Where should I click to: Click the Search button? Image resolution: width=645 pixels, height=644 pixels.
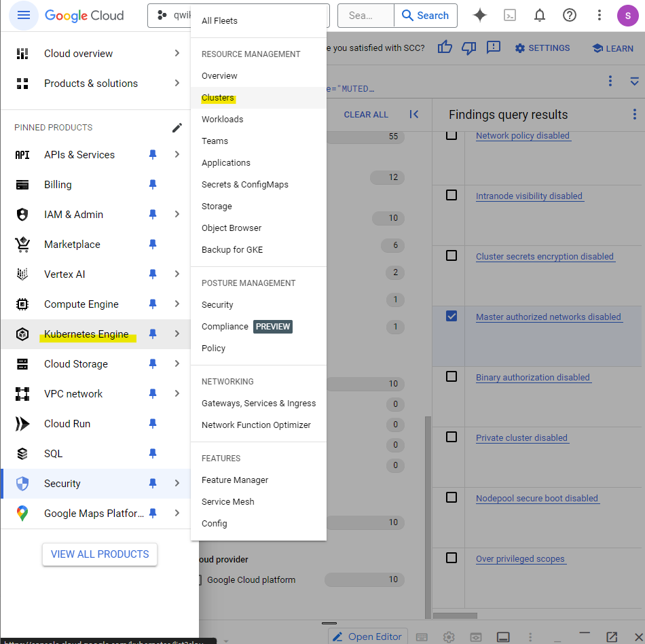click(425, 16)
